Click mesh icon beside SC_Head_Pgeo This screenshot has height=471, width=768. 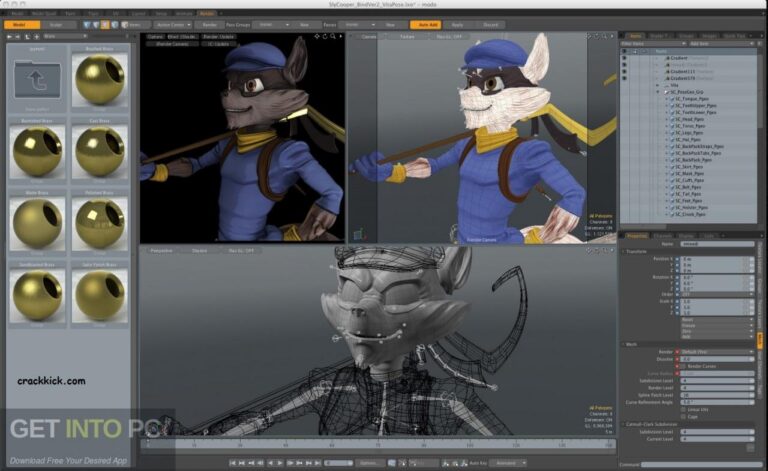pyautogui.click(x=672, y=119)
